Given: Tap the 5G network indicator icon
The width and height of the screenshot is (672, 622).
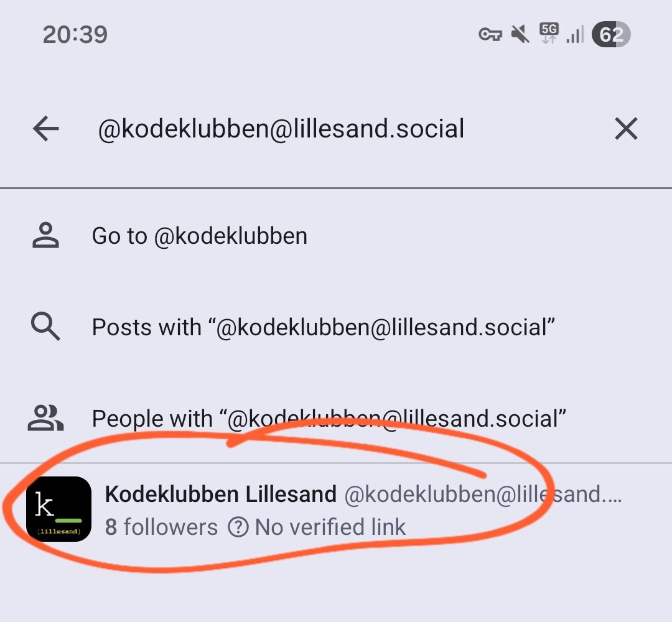Looking at the screenshot, I should [549, 34].
